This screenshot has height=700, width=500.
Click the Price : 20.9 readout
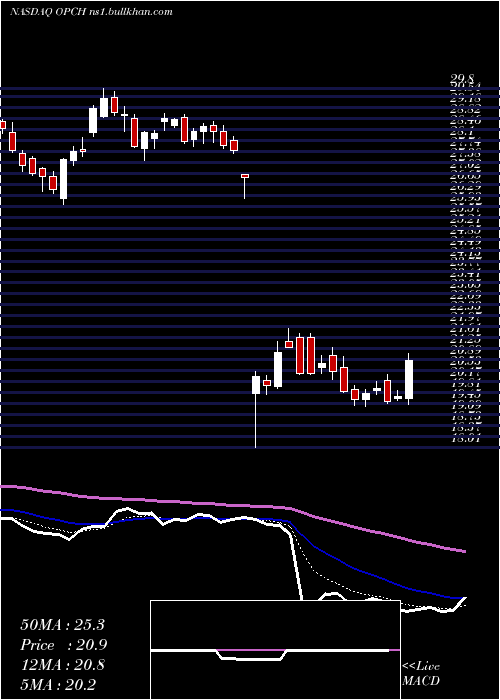point(64,645)
